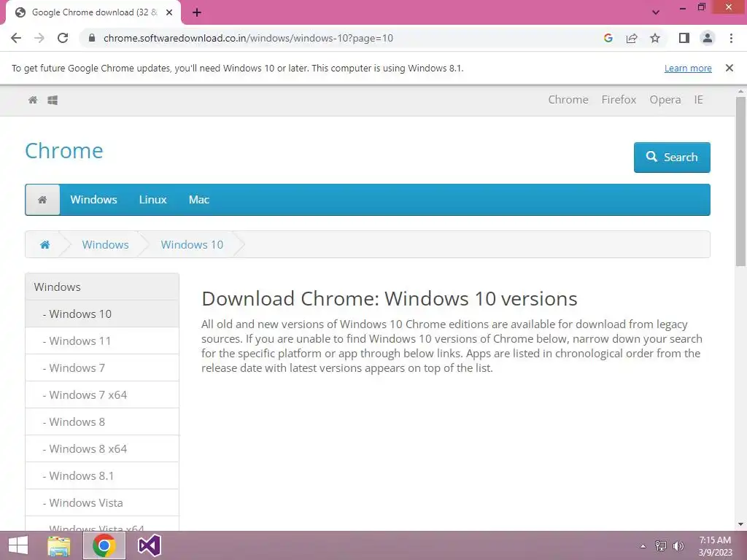Click the volume speaker icon in the tray
The height and width of the screenshot is (560, 747).
point(678,546)
